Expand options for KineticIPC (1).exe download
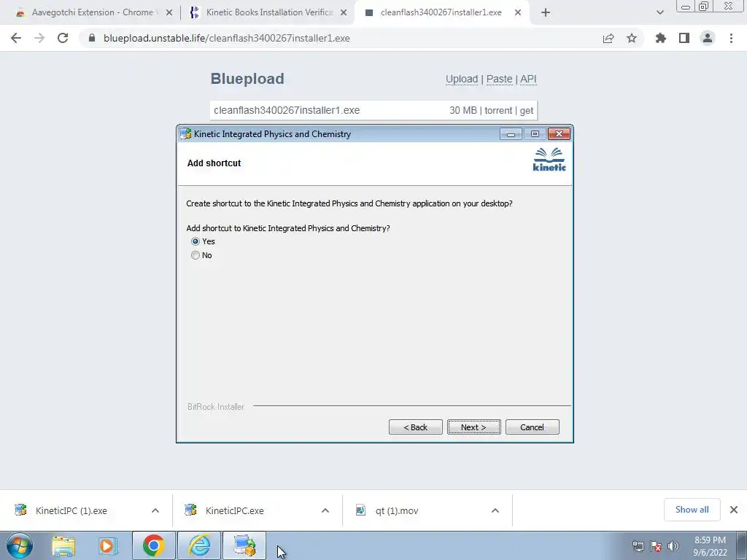Screen dimensions: 747x560 pos(155,510)
